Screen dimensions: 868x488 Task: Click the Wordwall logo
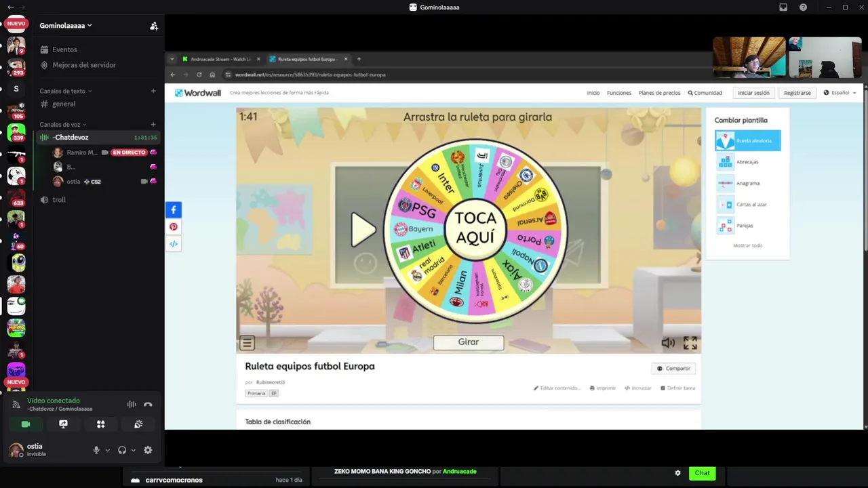point(198,93)
